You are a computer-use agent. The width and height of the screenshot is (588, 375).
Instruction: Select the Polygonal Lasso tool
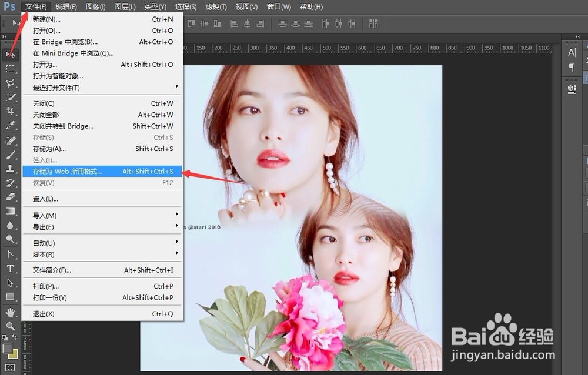click(10, 83)
